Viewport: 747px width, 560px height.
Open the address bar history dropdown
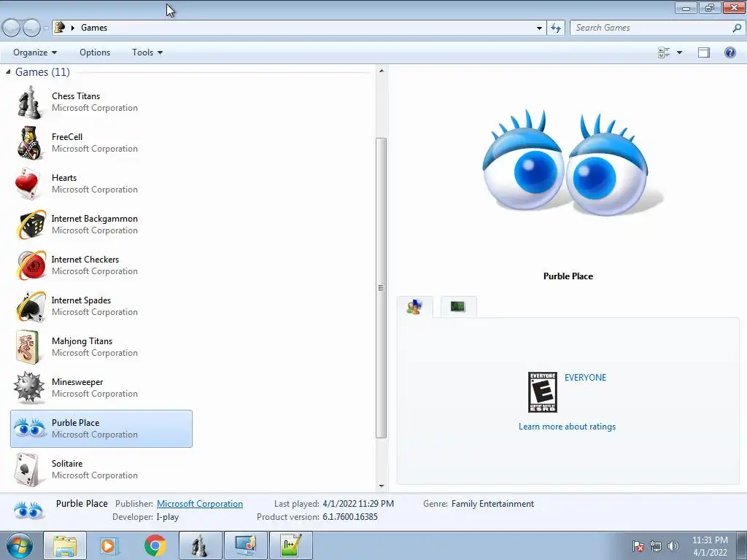coord(539,28)
